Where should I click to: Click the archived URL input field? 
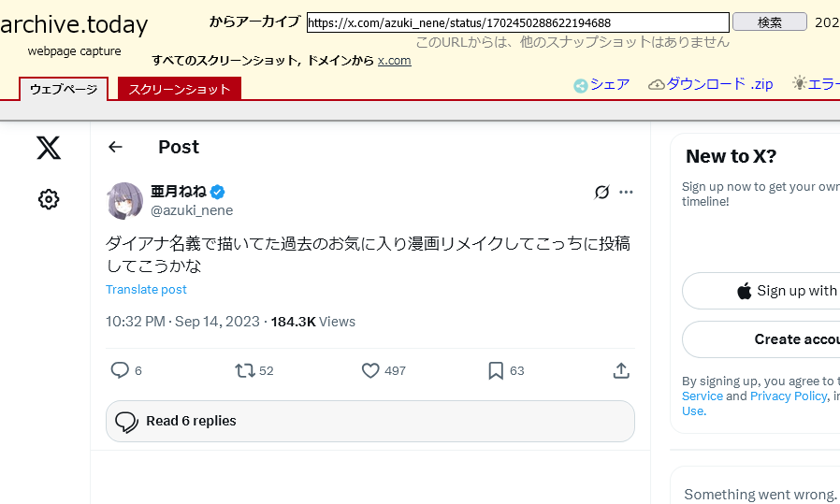[x=517, y=22]
